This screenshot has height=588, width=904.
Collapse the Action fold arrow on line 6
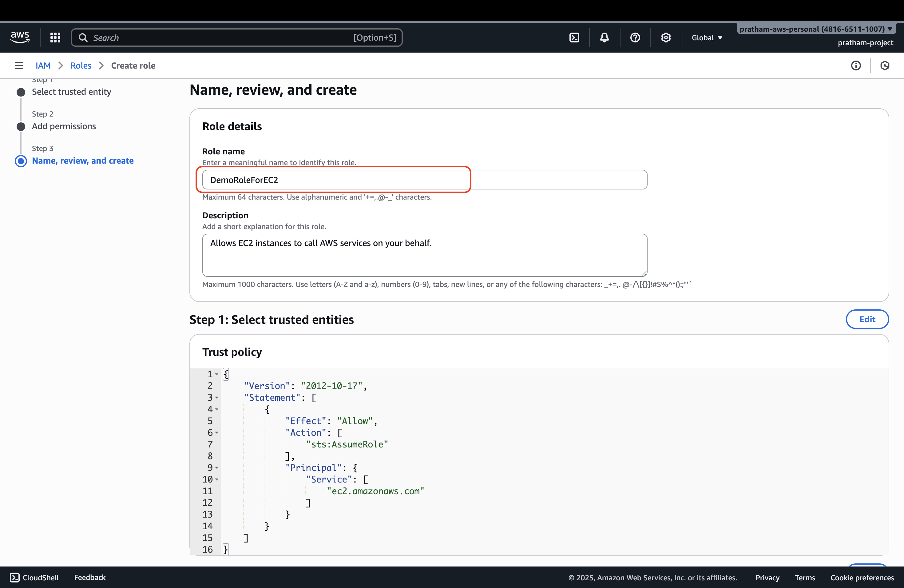pyautogui.click(x=217, y=433)
